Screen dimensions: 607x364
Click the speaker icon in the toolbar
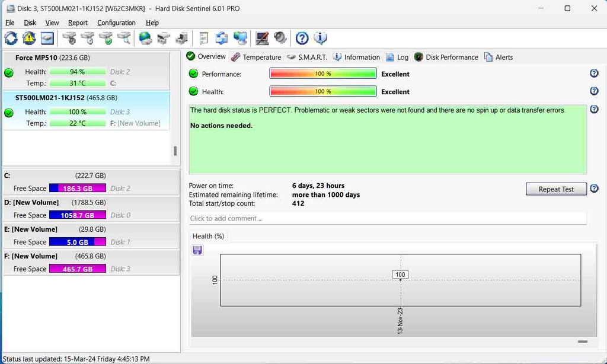click(280, 39)
